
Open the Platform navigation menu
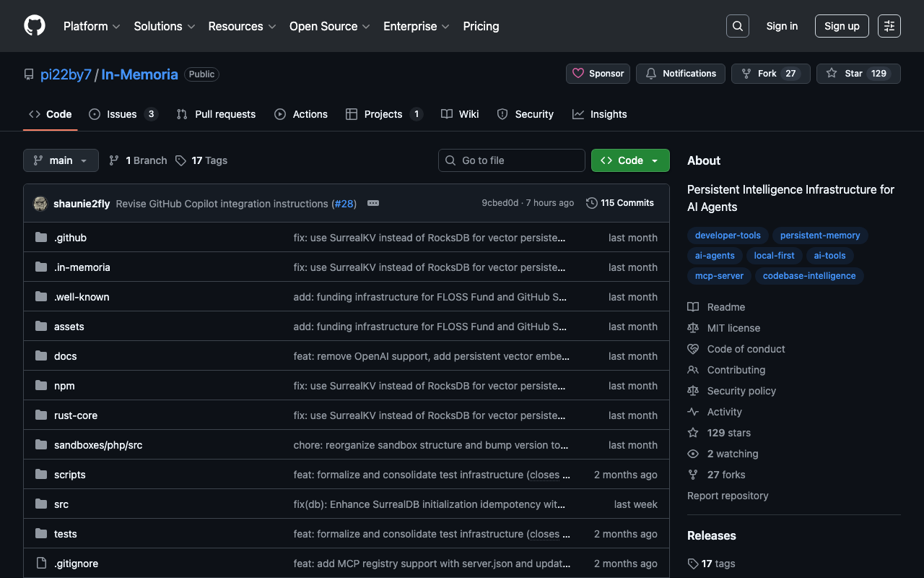(x=92, y=26)
